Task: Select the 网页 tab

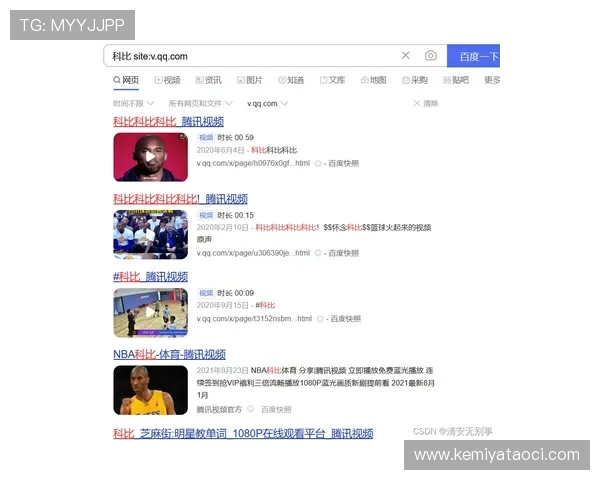Action: point(126,80)
